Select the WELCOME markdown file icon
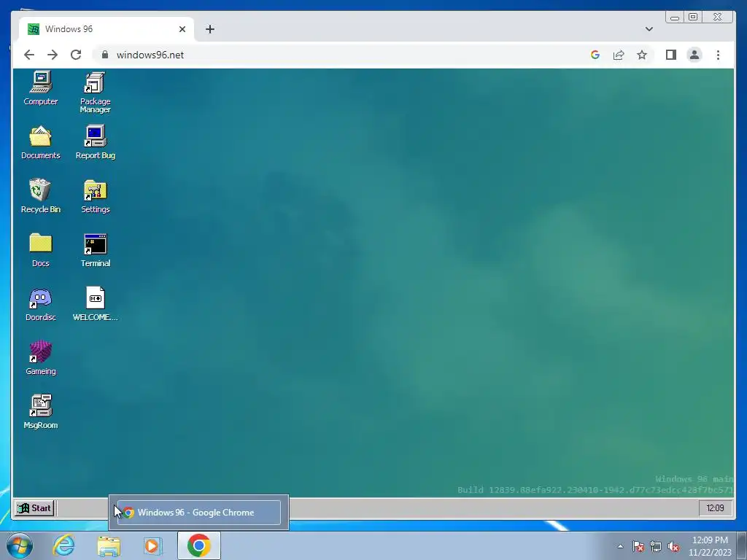747x560 pixels. point(96,304)
